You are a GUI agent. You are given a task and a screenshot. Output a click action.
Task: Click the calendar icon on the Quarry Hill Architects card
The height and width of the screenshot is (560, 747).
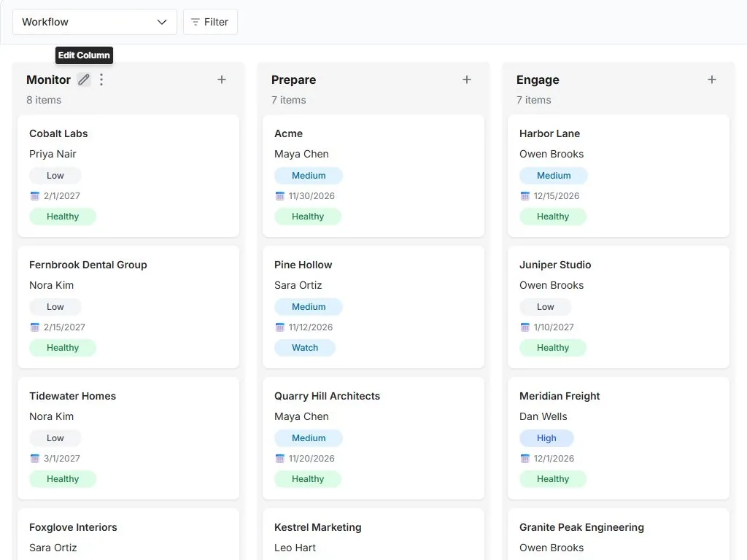(x=279, y=459)
